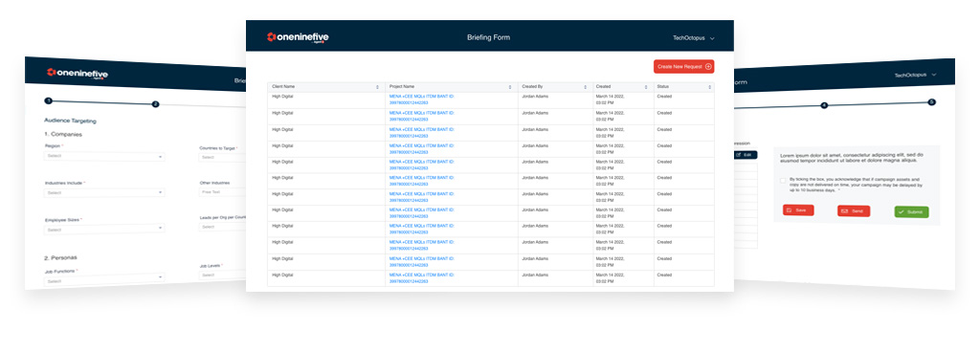Open the Leads per Org per Country dropdown
The width and height of the screenshot is (980, 352).
pyautogui.click(x=222, y=228)
